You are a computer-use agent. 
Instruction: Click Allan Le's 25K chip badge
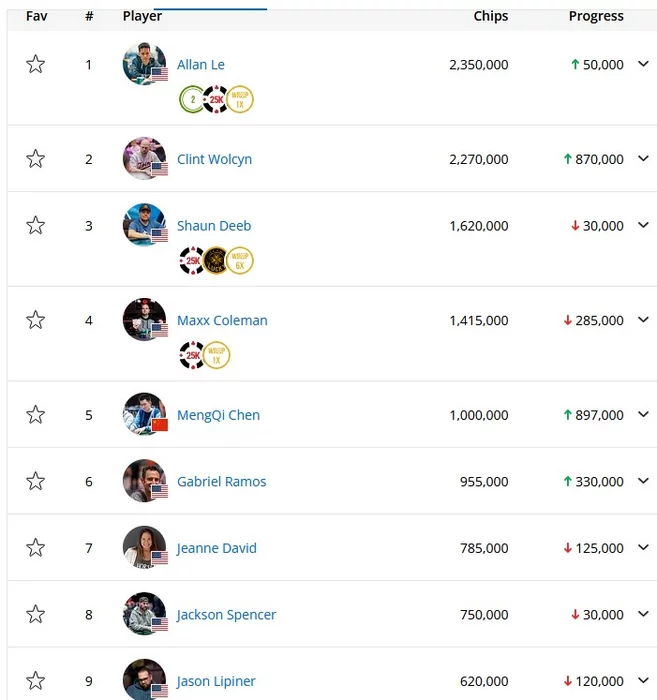point(215,100)
